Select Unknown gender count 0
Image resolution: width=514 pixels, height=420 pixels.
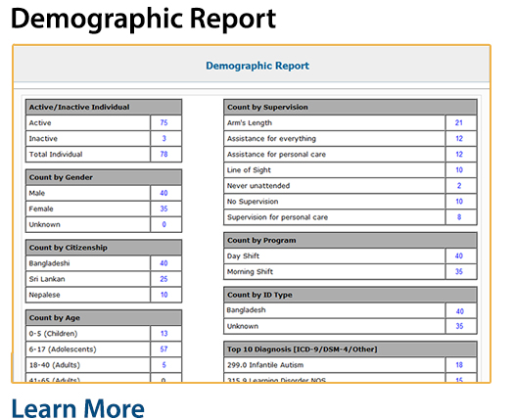[164, 224]
